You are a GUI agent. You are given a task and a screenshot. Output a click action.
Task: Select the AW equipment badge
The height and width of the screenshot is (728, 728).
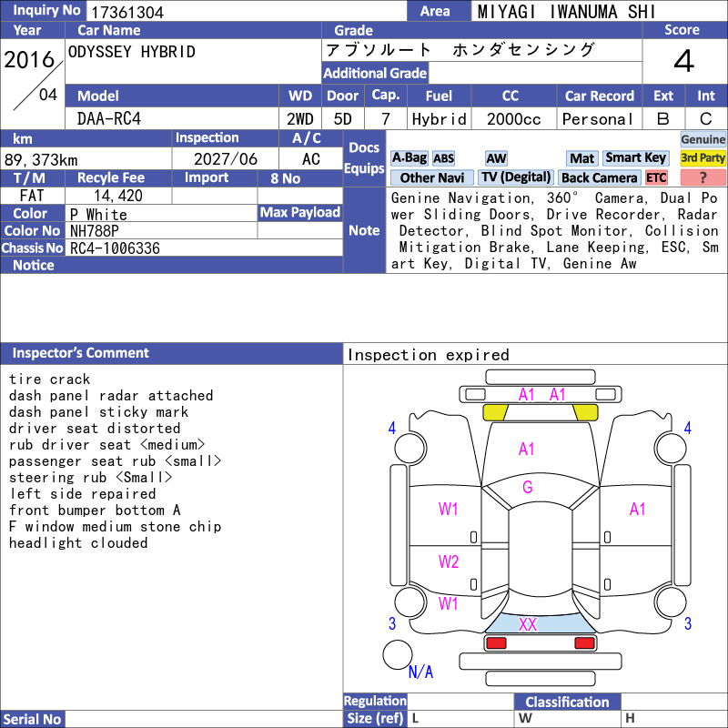coord(496,158)
